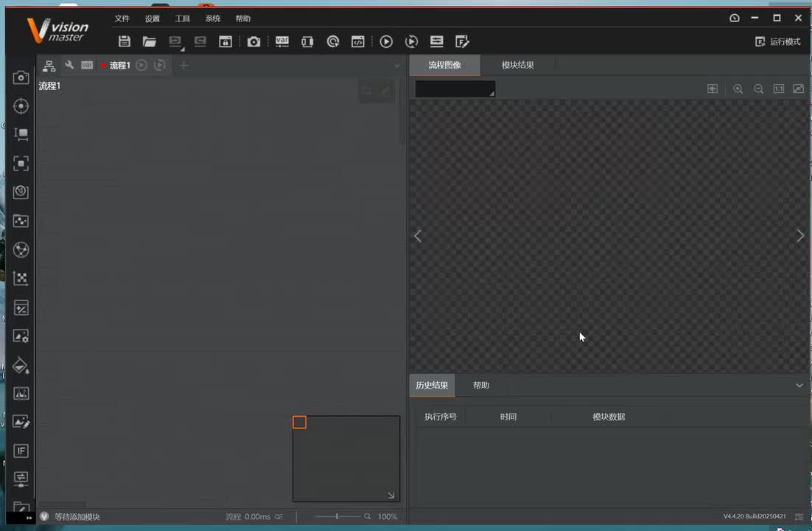Run 流程1 continuously via tab icon
812x531 pixels.
[x=160, y=65]
